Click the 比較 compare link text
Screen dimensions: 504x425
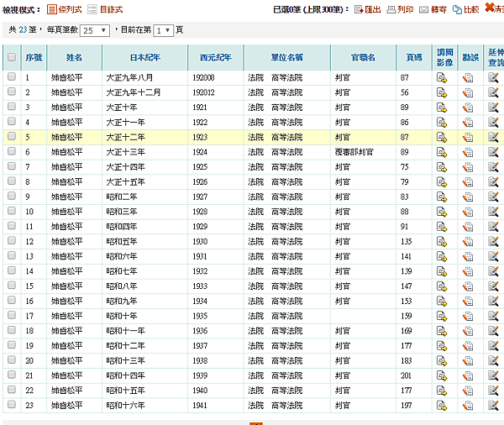[471, 10]
